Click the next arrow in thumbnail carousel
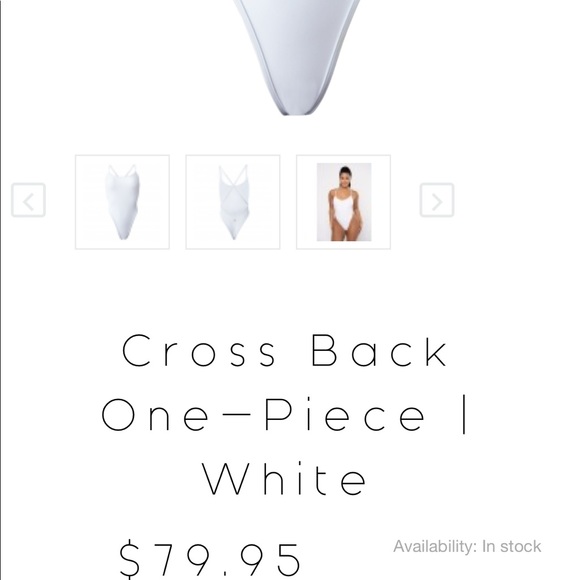Viewport: 580px width, 580px height. pyautogui.click(x=437, y=200)
